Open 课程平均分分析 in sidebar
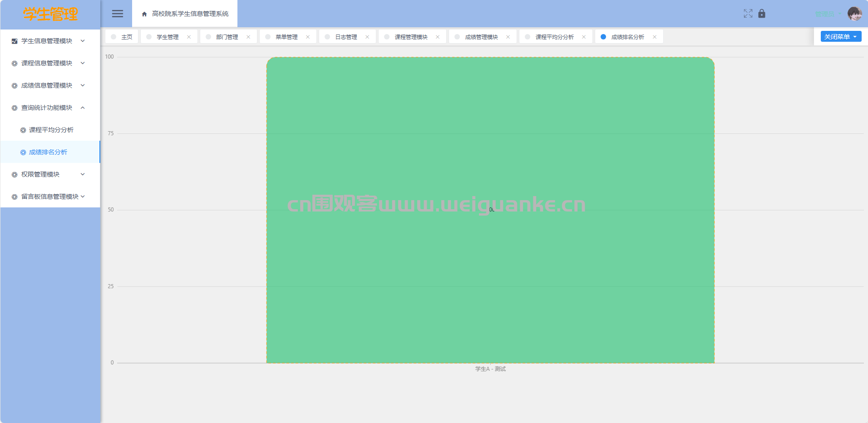The image size is (868, 423). pyautogui.click(x=51, y=130)
